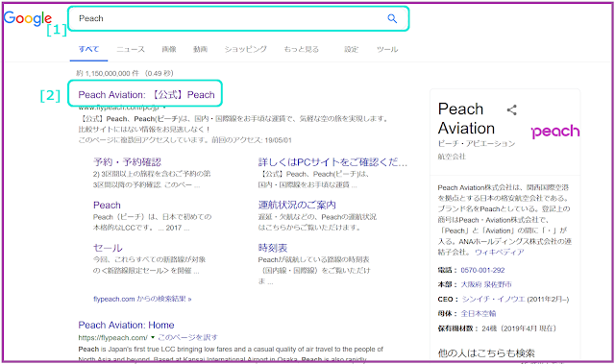
Task: Click the ピーチ・アビエーション subtitle
Action: [477, 144]
